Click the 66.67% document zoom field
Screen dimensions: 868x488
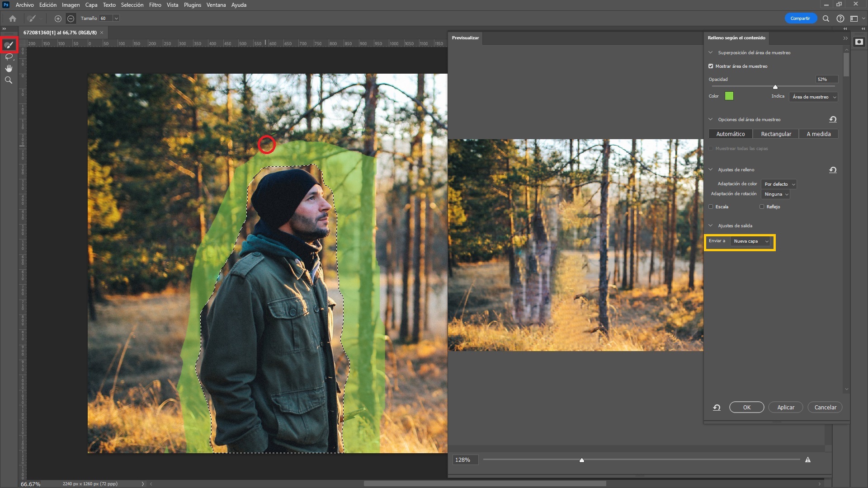[31, 484]
